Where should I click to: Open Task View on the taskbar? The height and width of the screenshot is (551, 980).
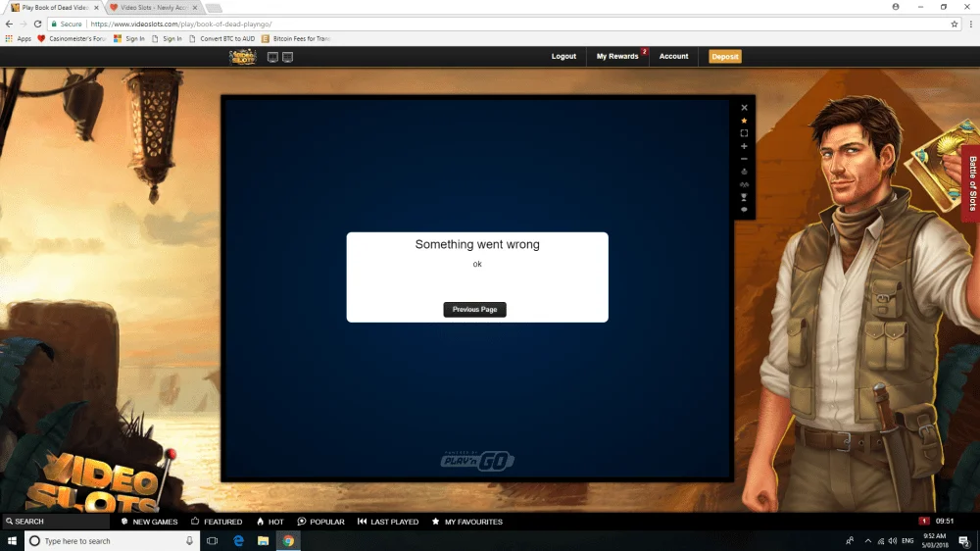[212, 541]
